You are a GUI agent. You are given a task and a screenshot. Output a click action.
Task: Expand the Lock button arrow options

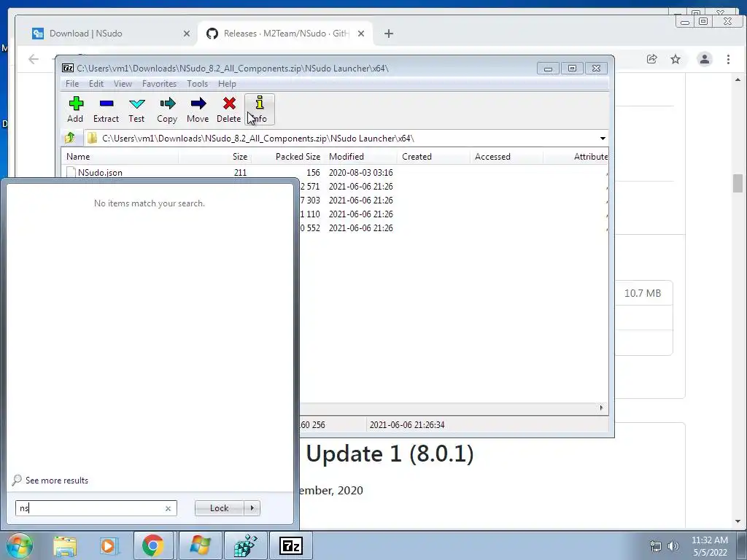pos(252,508)
